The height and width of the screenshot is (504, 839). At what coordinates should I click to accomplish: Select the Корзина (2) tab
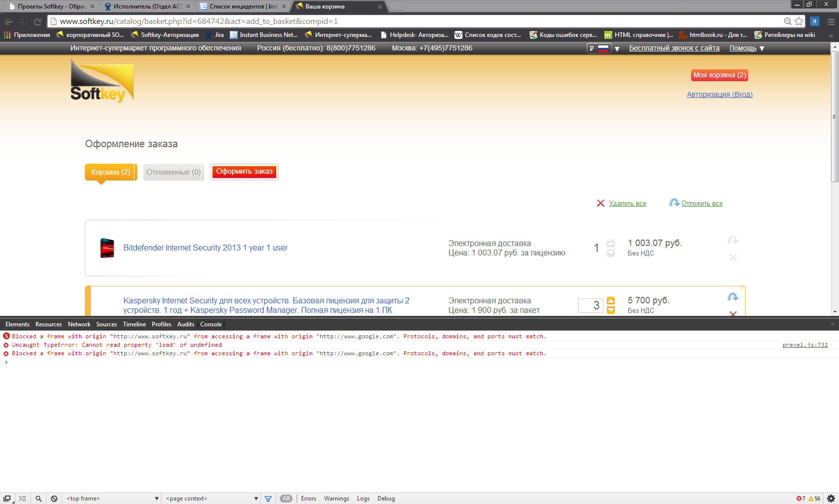coord(111,172)
